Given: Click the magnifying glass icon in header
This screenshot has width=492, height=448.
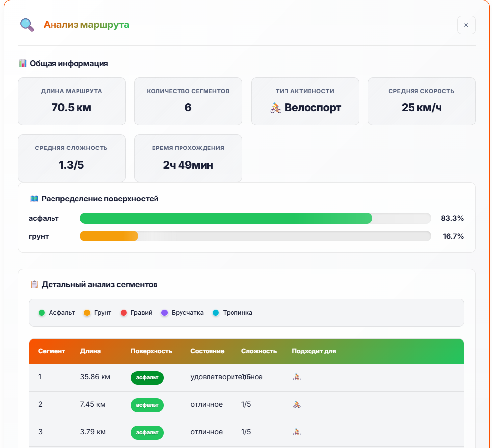Looking at the screenshot, I should coord(26,25).
